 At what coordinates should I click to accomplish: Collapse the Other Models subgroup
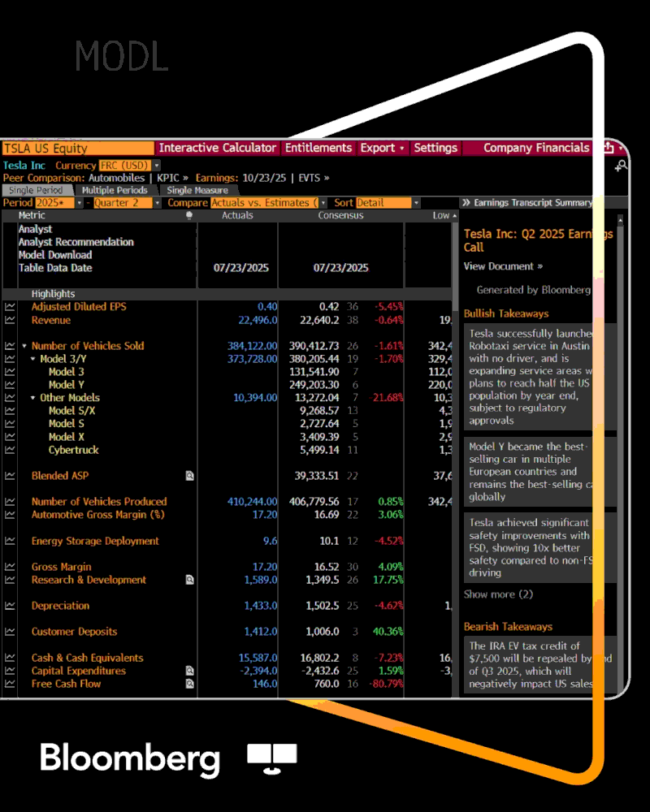[33, 398]
